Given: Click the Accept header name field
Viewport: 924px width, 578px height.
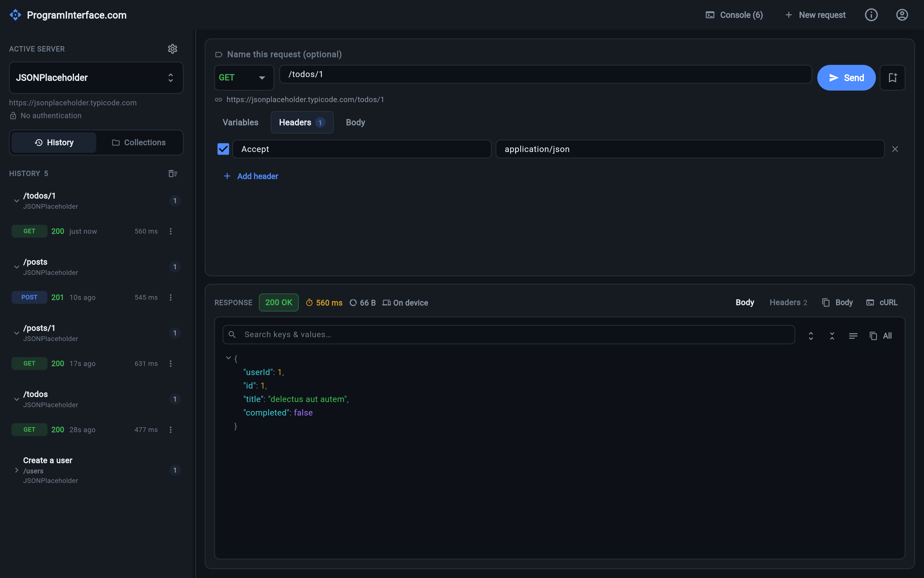Looking at the screenshot, I should pyautogui.click(x=362, y=149).
